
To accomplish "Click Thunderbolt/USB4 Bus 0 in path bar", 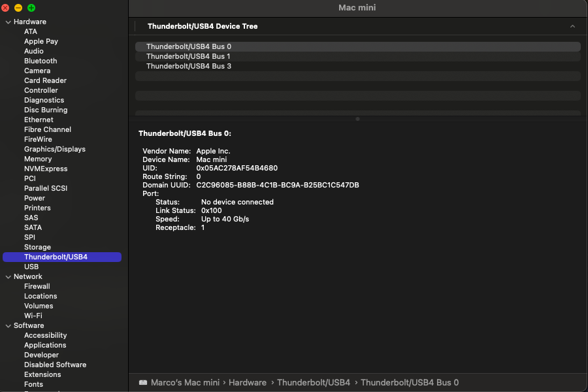I will (x=410, y=383).
